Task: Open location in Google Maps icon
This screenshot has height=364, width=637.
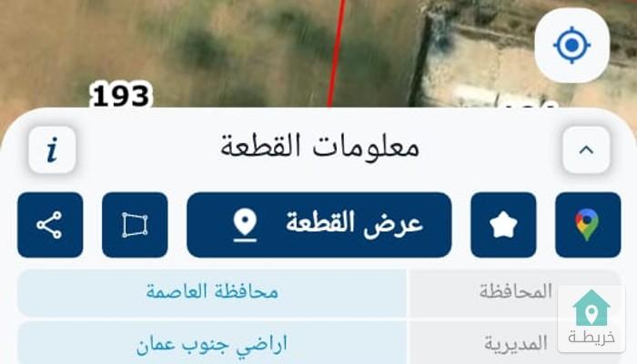Action: 588,225
